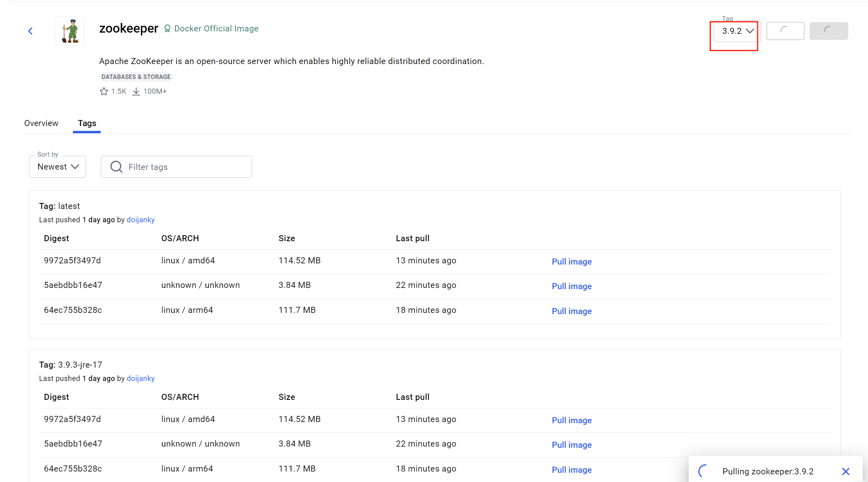Click the back arrow icon
Viewport: 868px width, 482px height.
[30, 31]
